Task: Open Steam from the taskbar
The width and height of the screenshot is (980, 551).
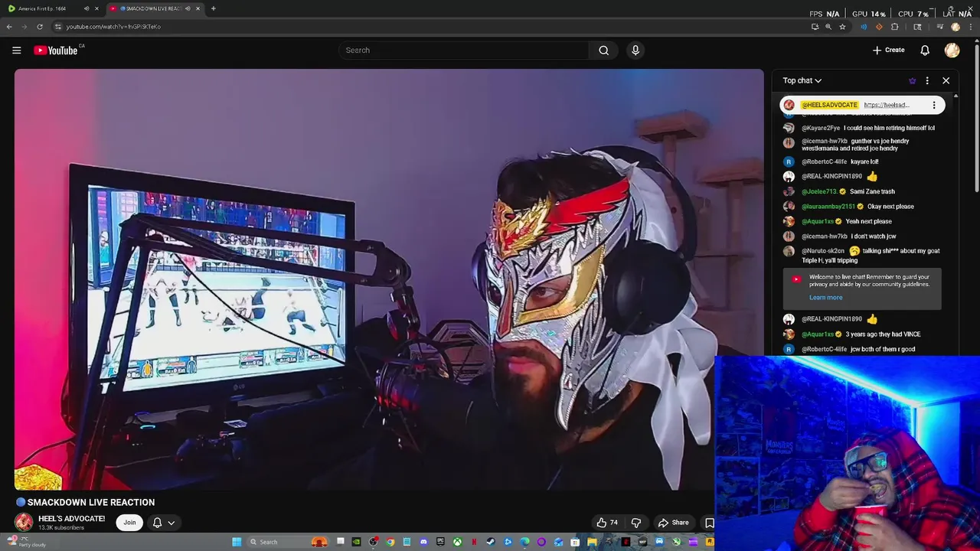Action: [x=490, y=542]
